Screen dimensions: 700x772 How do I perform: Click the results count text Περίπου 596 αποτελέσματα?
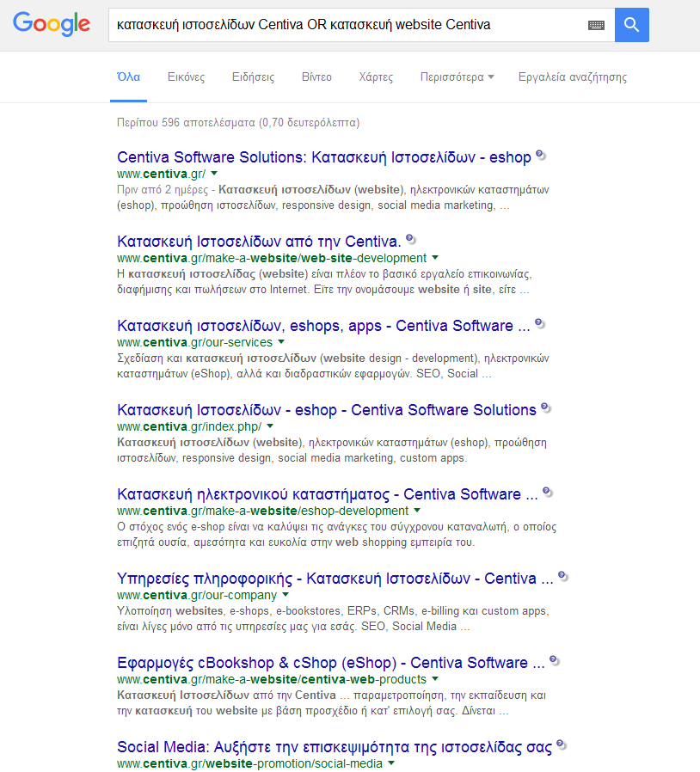(238, 122)
